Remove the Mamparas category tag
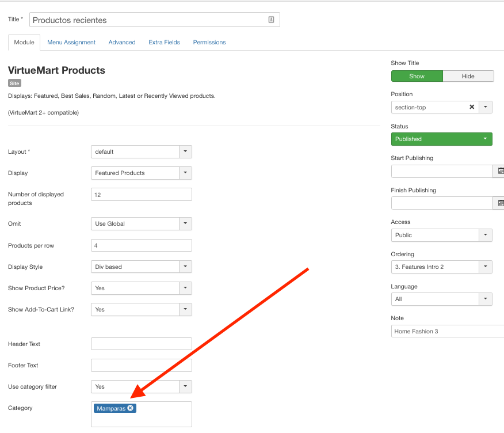The image size is (504, 433). click(131, 408)
